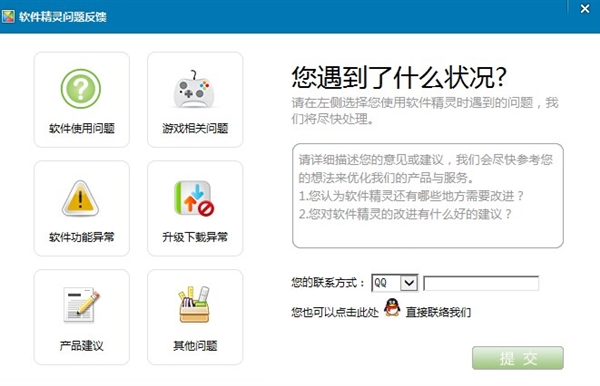Select the 软件使用问题 question mark icon

pos(81,89)
